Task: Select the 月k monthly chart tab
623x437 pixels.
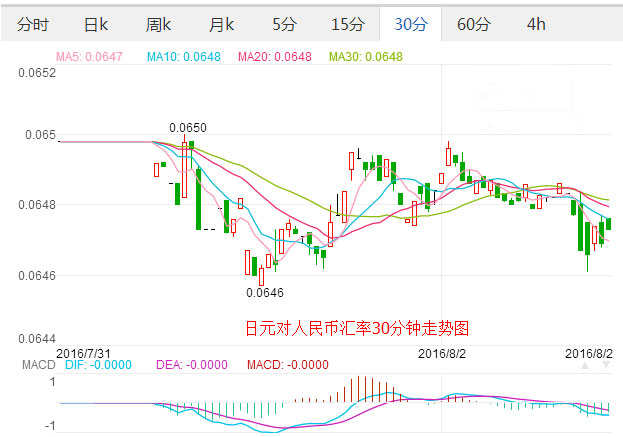Action: point(221,25)
